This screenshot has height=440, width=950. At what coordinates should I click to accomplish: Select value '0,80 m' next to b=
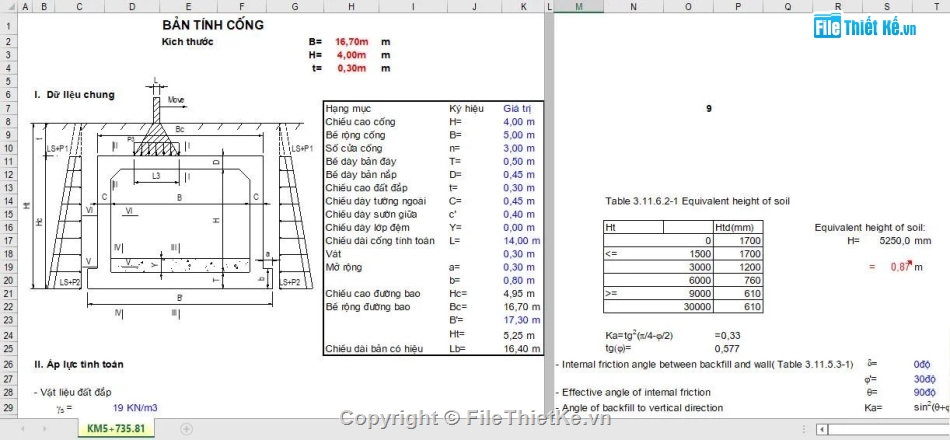click(x=519, y=281)
